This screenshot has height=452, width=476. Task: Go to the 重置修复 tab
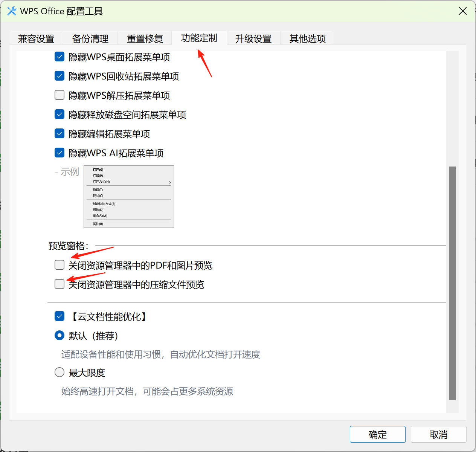[145, 38]
